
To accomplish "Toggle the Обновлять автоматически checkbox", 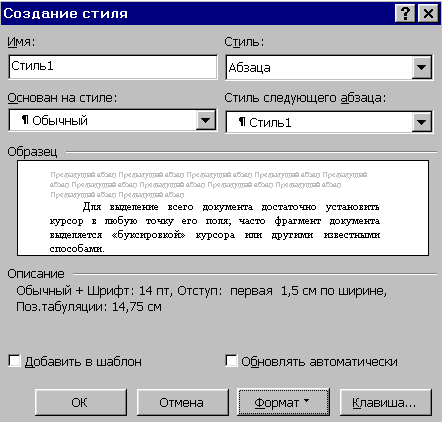I will (x=231, y=361).
